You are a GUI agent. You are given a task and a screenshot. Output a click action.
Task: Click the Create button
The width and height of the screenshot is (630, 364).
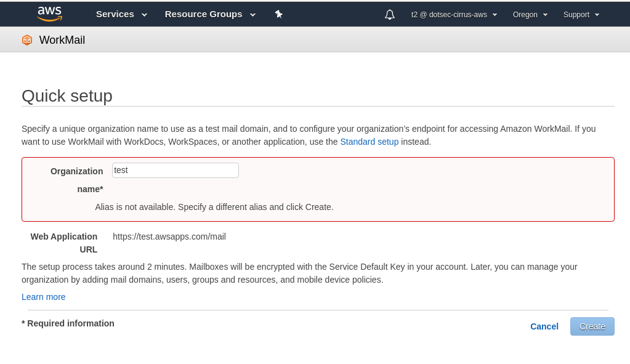592,326
